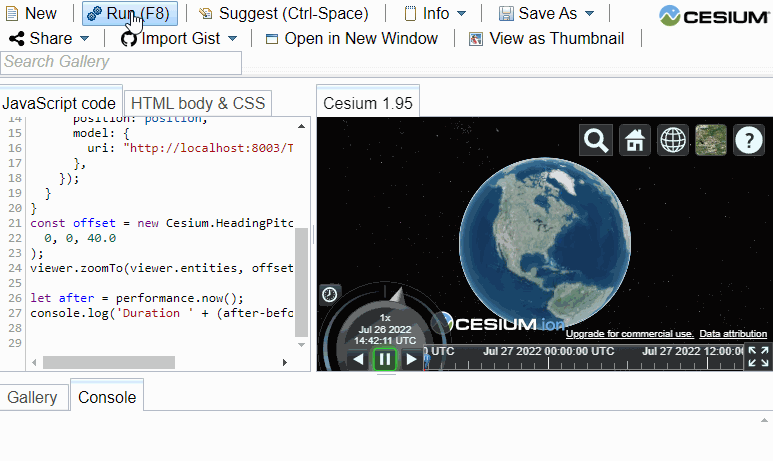Viewport: 773px width, 461px height.
Task: Click the horizontal scroll right arrow in editor
Action: (x=284, y=362)
